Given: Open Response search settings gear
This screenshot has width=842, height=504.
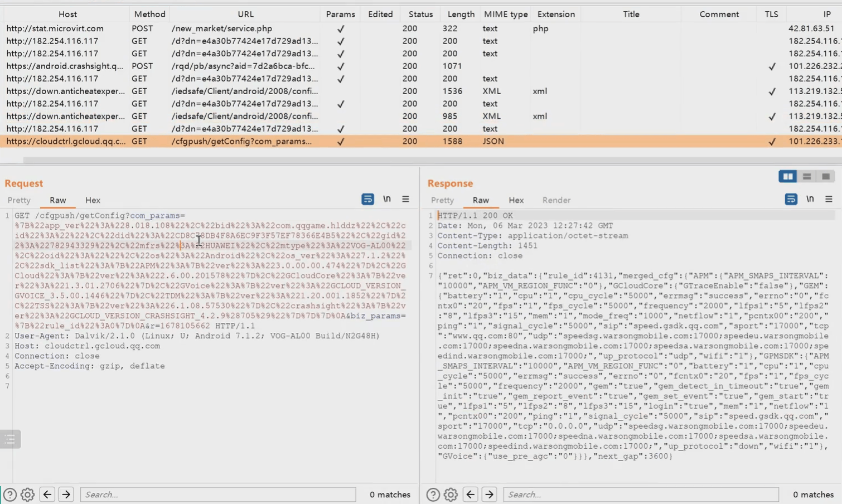Looking at the screenshot, I should tap(451, 495).
